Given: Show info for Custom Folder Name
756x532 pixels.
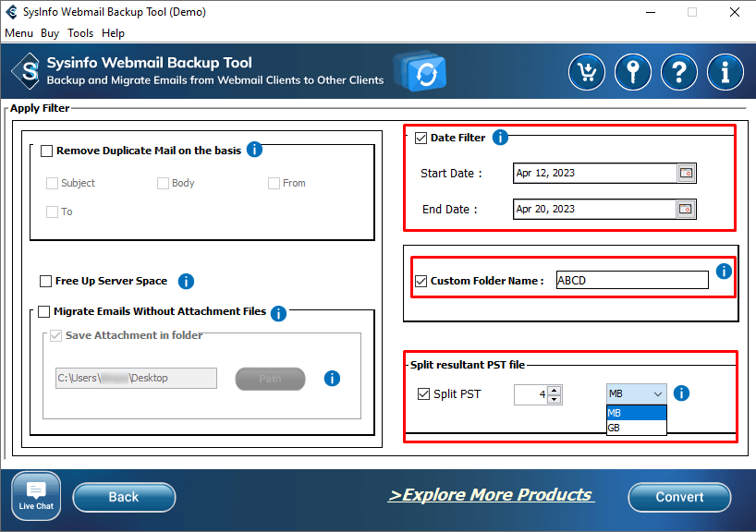Looking at the screenshot, I should click(x=724, y=271).
